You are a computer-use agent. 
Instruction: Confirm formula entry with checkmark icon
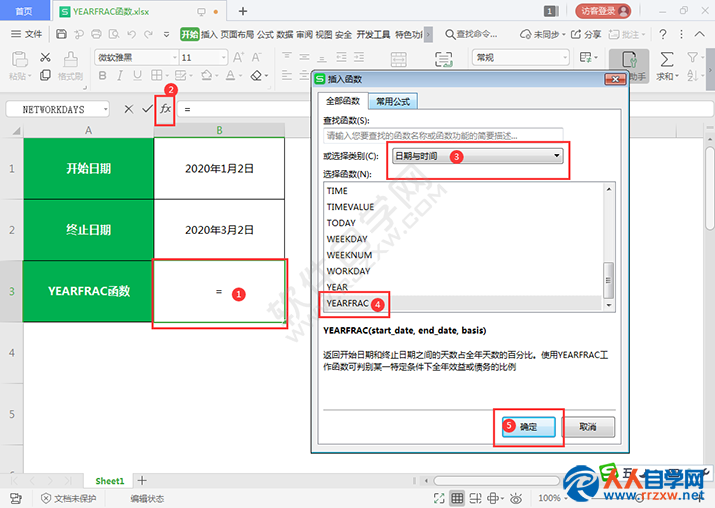pyautogui.click(x=147, y=109)
